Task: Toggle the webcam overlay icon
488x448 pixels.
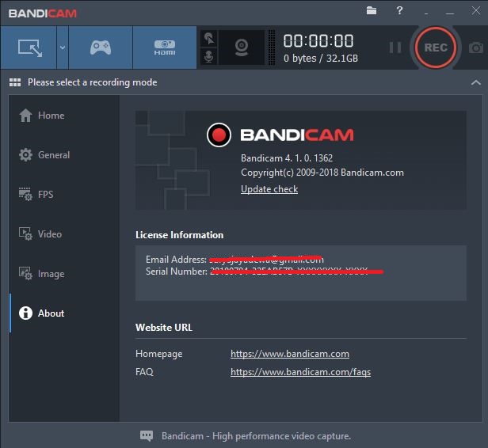Action: [x=242, y=47]
